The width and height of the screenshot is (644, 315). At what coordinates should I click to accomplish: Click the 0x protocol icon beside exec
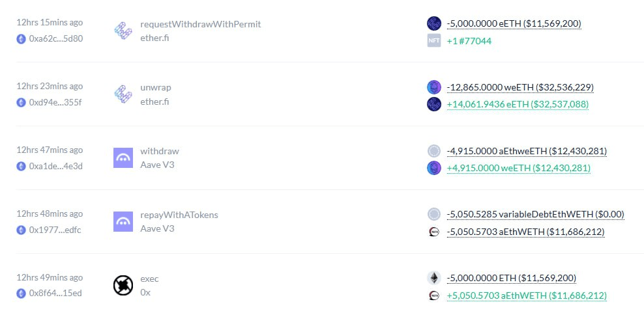coord(123,285)
